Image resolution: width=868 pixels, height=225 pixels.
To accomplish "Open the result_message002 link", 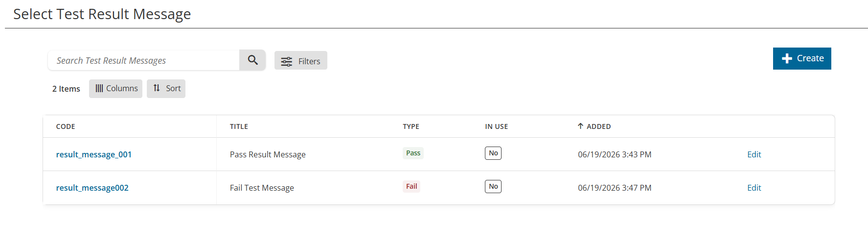I will pos(92,188).
